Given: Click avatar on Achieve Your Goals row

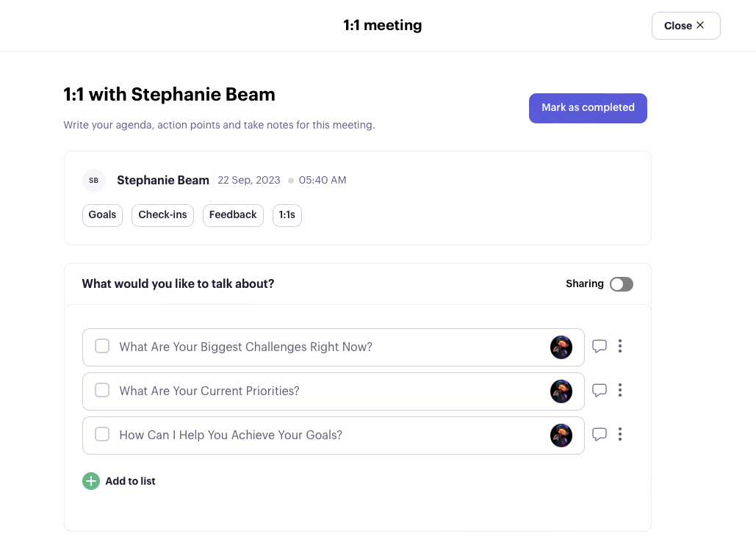Looking at the screenshot, I should [561, 436].
